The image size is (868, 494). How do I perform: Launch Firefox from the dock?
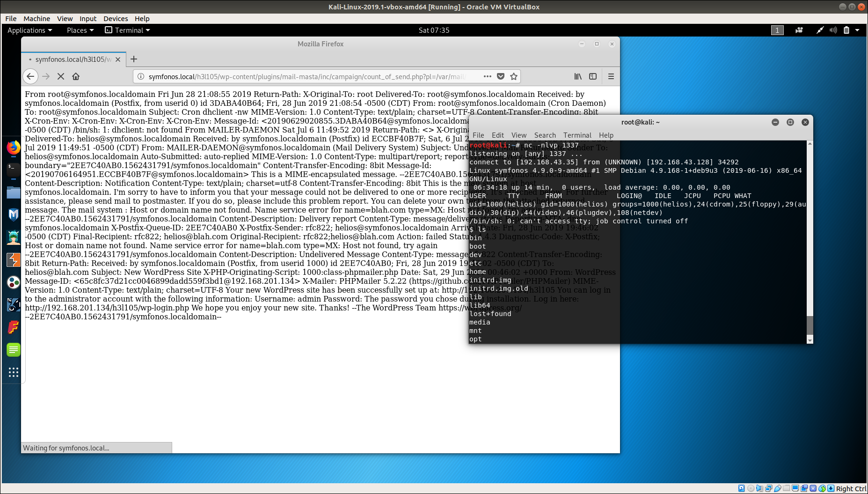point(14,147)
